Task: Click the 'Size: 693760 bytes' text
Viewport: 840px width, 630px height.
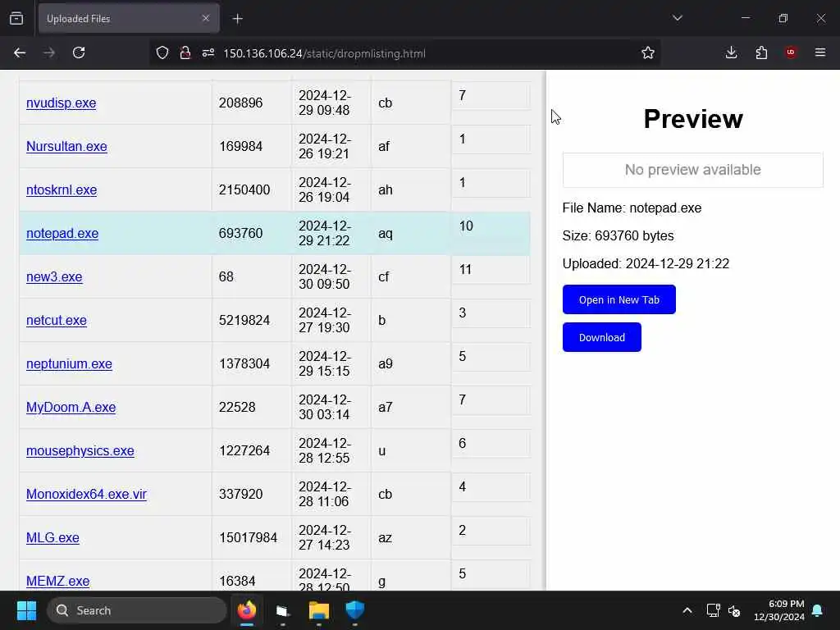Action: coord(618,235)
